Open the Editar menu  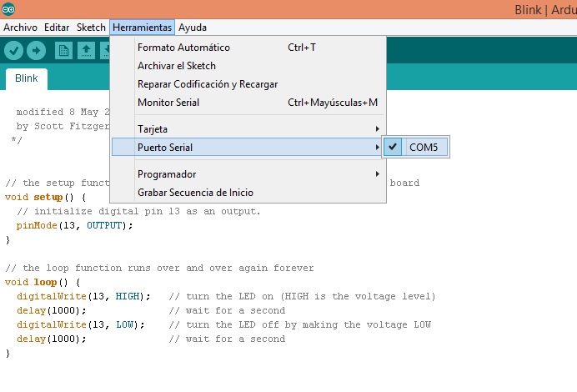click(57, 28)
